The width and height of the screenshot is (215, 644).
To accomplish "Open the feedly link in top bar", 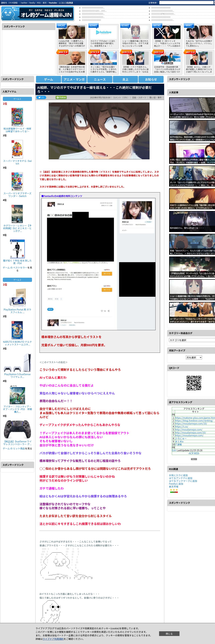I will tap(32, 3).
